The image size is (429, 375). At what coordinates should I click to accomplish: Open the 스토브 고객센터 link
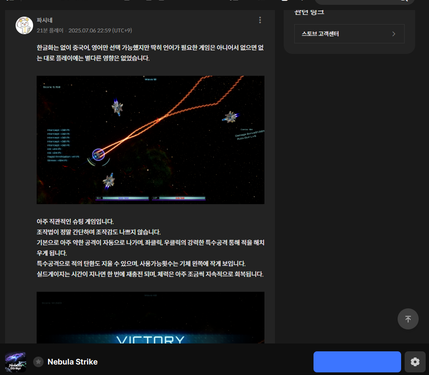coord(349,34)
